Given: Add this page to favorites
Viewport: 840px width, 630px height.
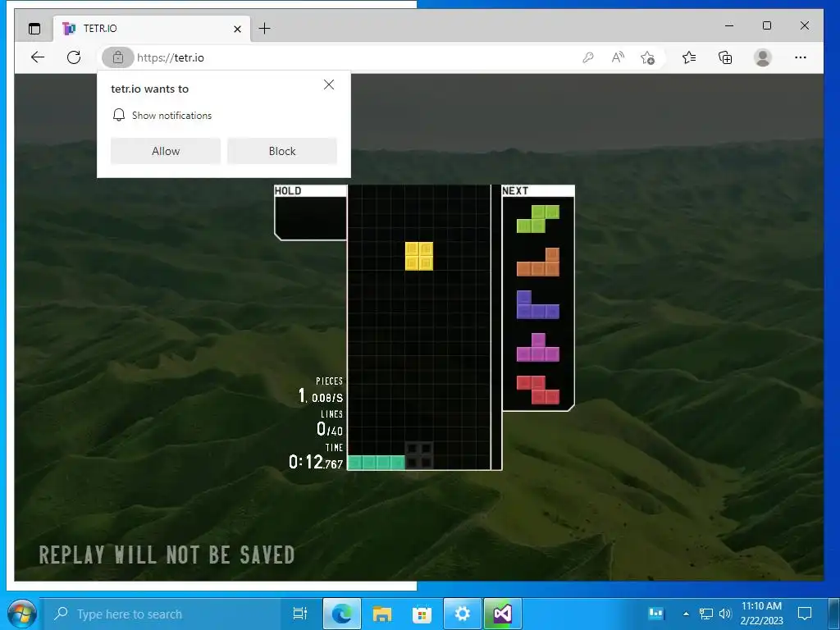Looking at the screenshot, I should click(x=647, y=57).
